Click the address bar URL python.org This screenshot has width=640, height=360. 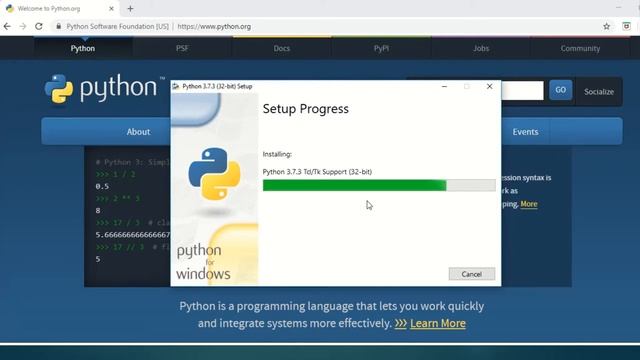coord(214,27)
